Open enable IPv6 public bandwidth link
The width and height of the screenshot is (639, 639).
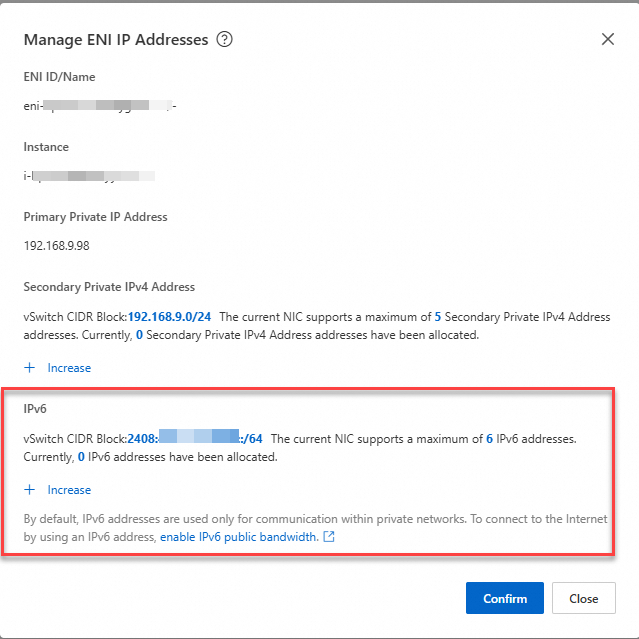click(239, 537)
